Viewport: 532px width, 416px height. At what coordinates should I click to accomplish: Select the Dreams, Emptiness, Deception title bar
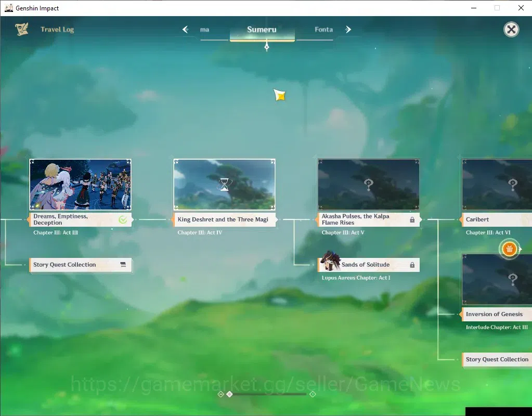tap(81, 219)
